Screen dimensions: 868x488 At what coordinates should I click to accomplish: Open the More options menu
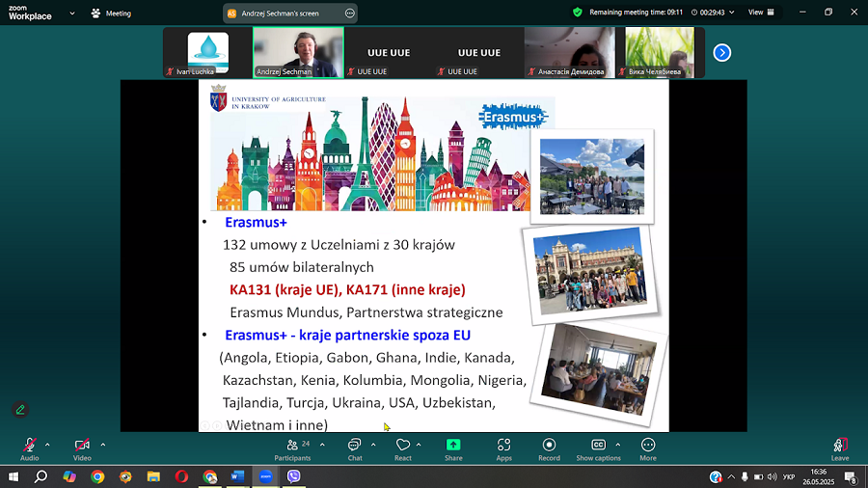coord(648,448)
